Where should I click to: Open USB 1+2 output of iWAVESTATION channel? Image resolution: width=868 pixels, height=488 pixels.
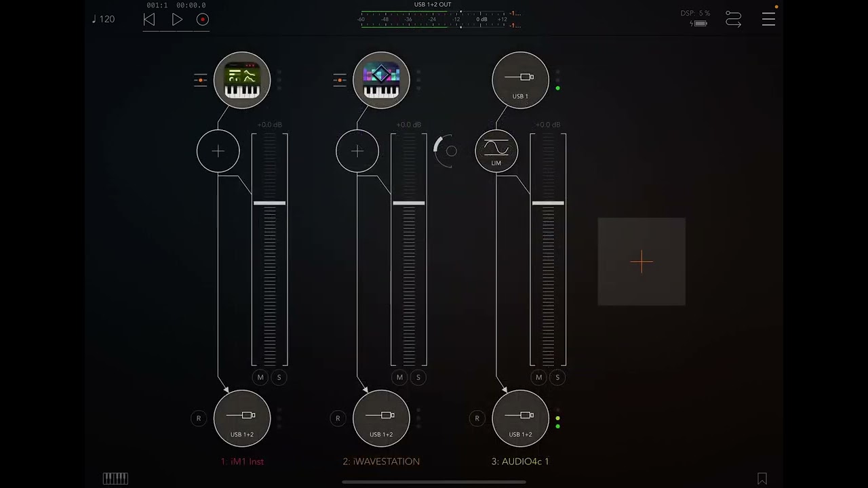point(381,418)
